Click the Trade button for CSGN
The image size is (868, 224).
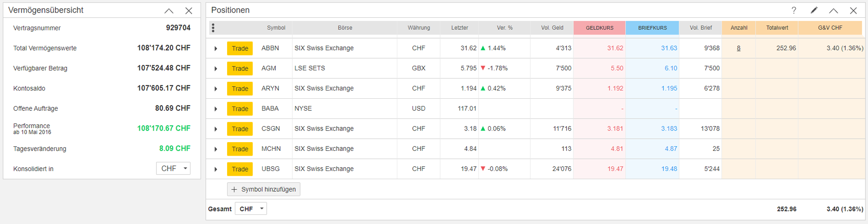coord(240,129)
